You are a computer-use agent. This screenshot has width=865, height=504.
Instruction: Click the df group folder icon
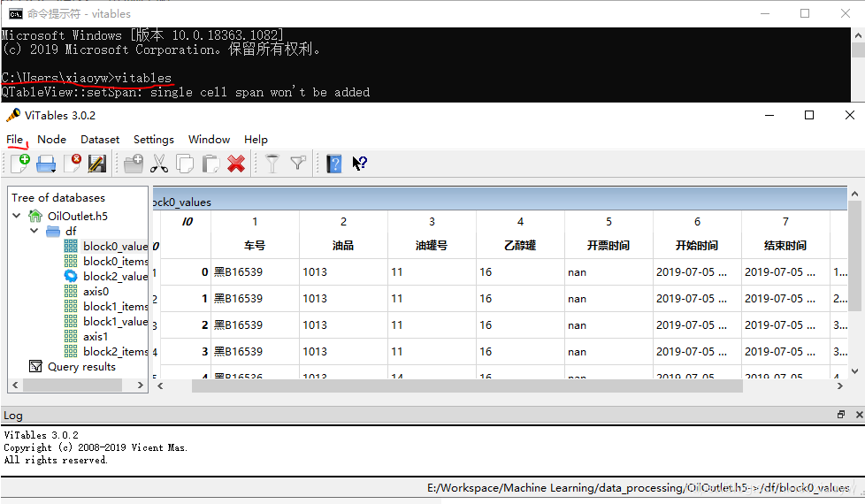point(54,231)
